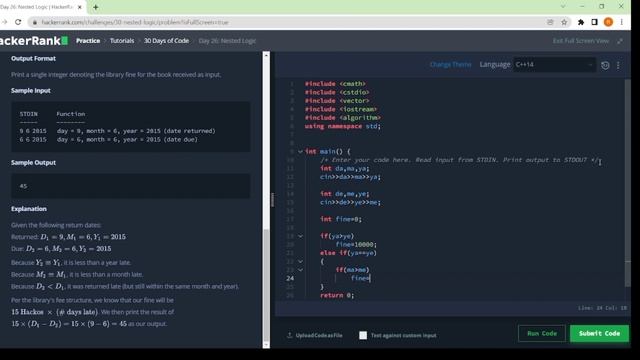
Task: Click the 'cin>>da>>ma>>ya;' line
Action: point(350,177)
